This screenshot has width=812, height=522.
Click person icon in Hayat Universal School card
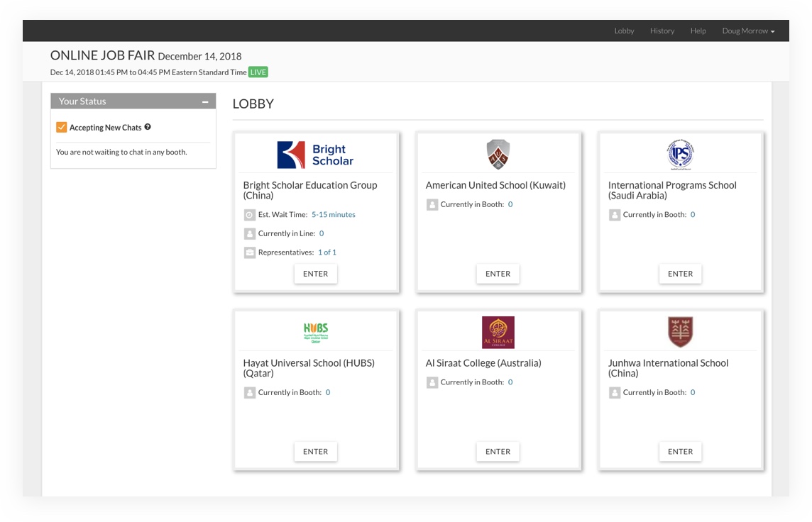tap(250, 393)
